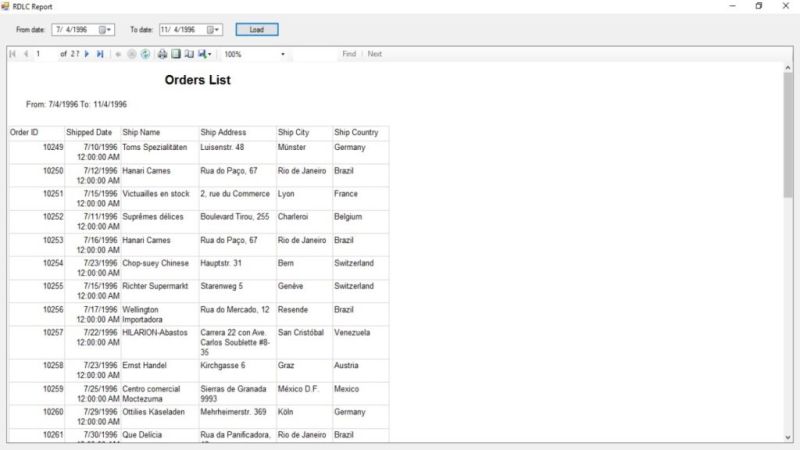Click Next search link

tap(374, 54)
